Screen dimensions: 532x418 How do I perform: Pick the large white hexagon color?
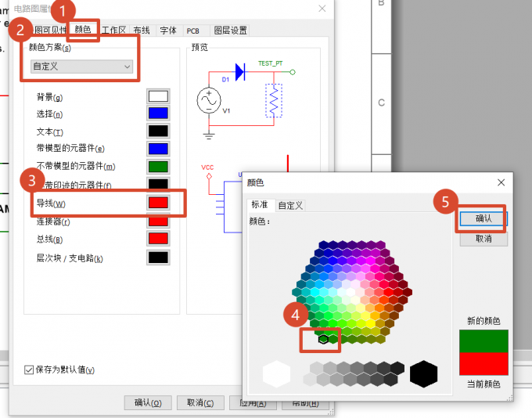(276, 374)
